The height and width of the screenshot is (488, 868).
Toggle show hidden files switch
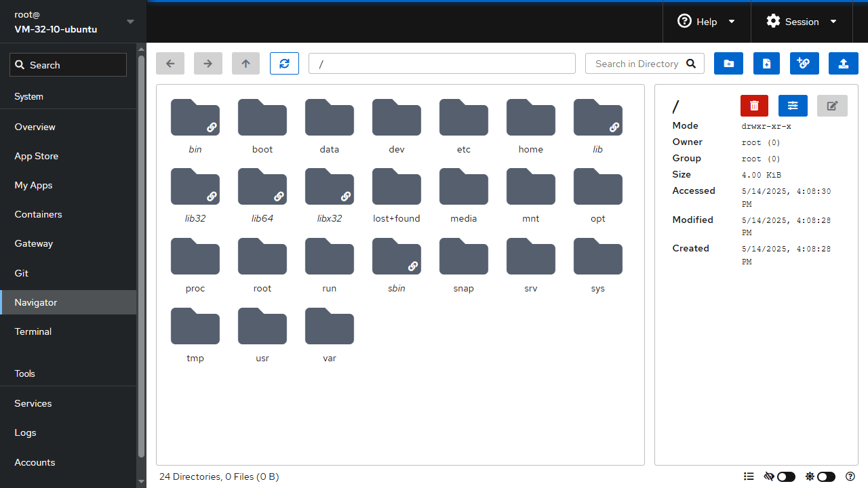(786, 476)
